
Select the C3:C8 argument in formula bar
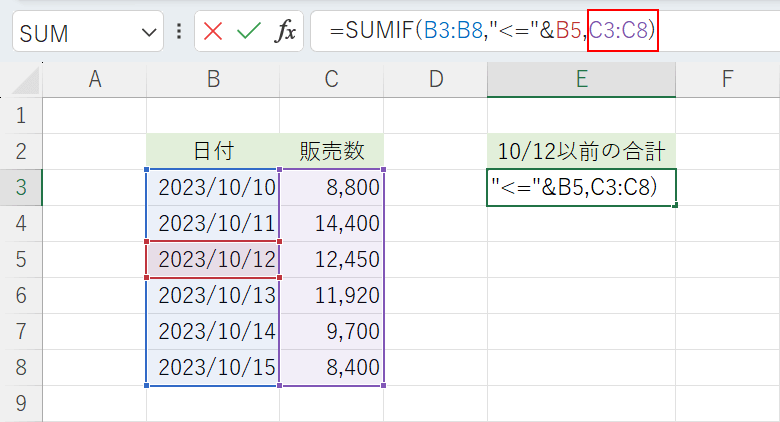621,32
